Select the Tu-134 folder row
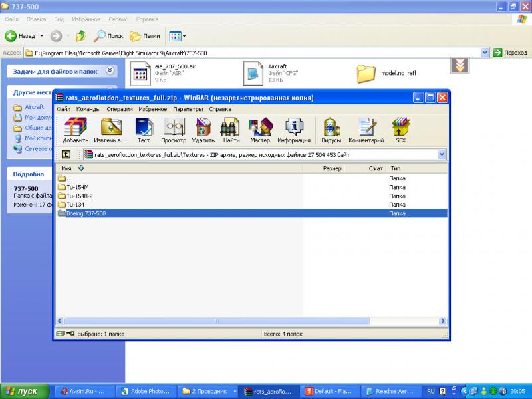Screen dimensions: 532x399 point(251,205)
